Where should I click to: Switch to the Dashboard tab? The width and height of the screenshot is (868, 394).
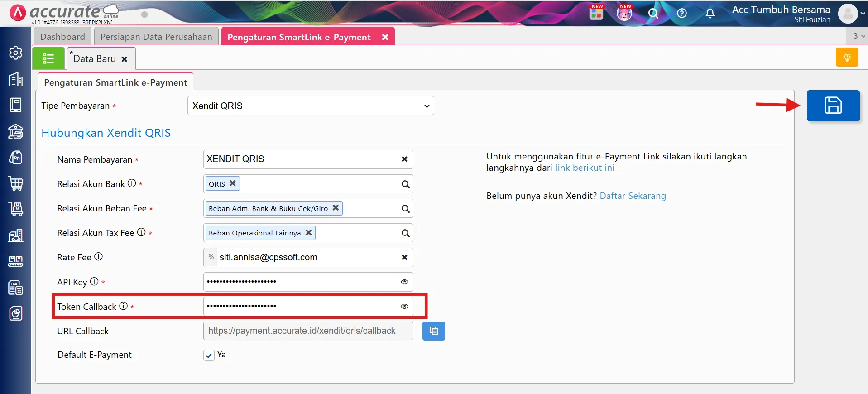pos(62,37)
